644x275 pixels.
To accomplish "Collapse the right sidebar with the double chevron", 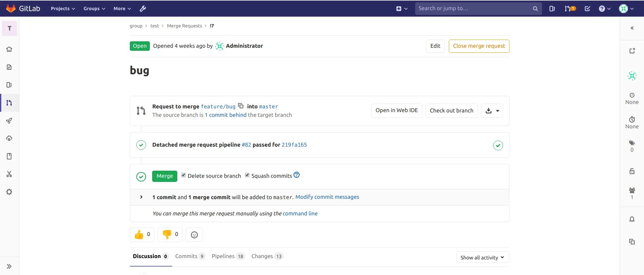I will tap(632, 28).
